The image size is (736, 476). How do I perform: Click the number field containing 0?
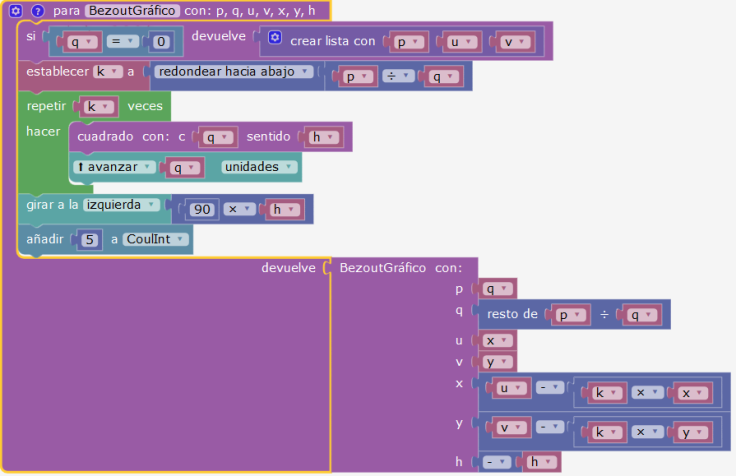(x=161, y=42)
